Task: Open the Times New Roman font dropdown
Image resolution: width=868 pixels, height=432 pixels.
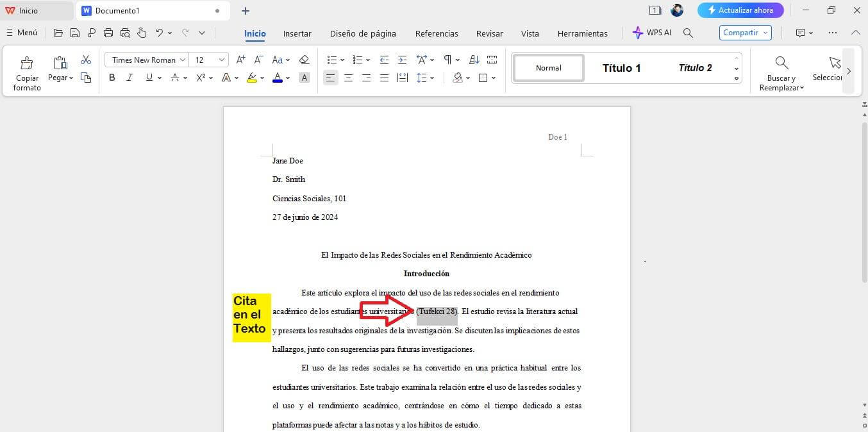Action: (x=182, y=59)
